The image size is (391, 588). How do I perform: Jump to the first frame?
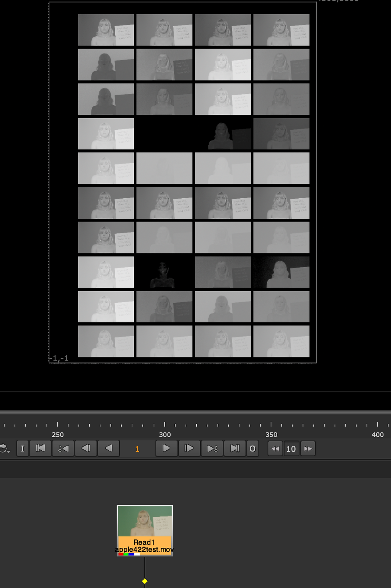pyautogui.click(x=41, y=448)
